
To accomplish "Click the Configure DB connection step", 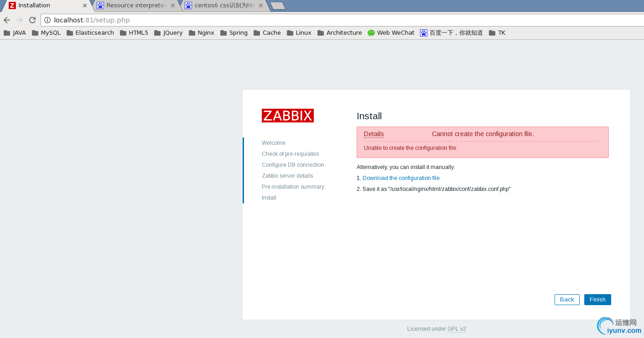I will click(293, 165).
